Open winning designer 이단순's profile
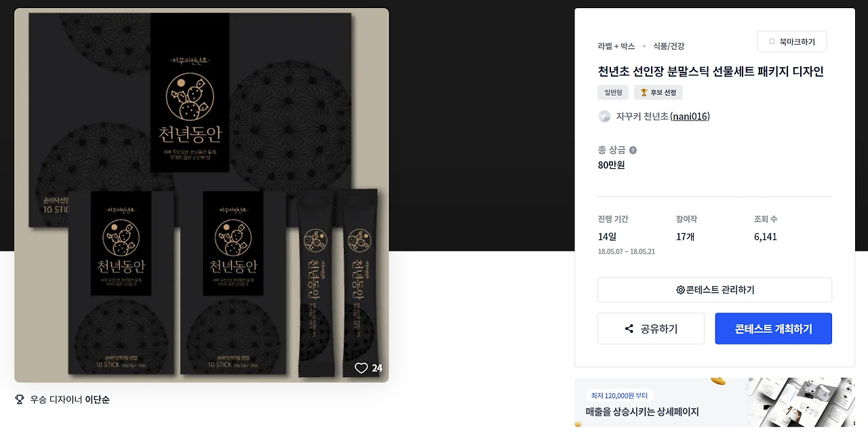Screen dimensions: 868x436 tap(98, 399)
